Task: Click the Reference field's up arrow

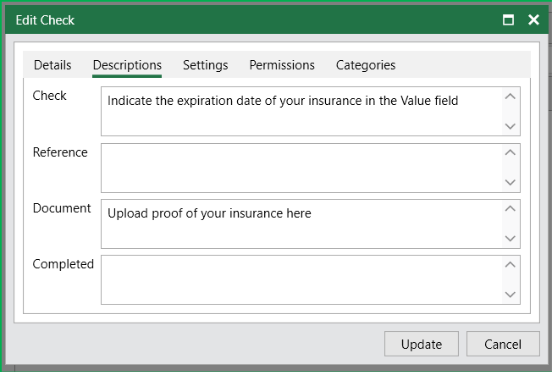Action: (x=510, y=152)
